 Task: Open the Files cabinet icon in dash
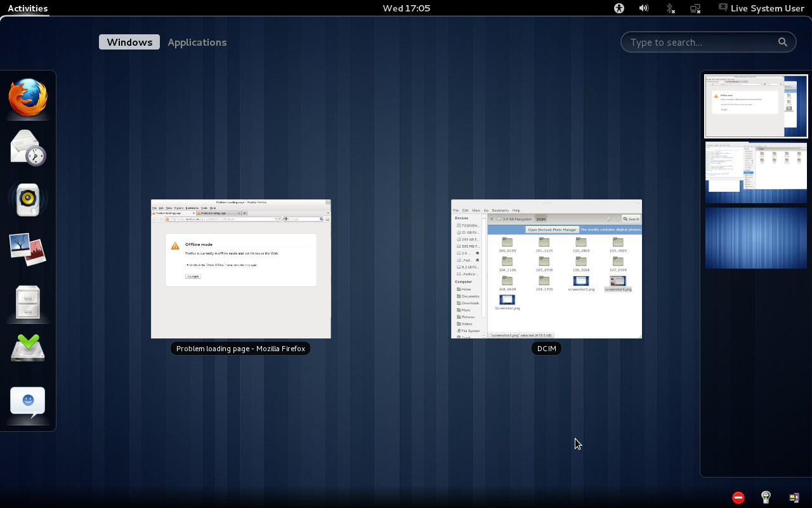click(x=28, y=301)
